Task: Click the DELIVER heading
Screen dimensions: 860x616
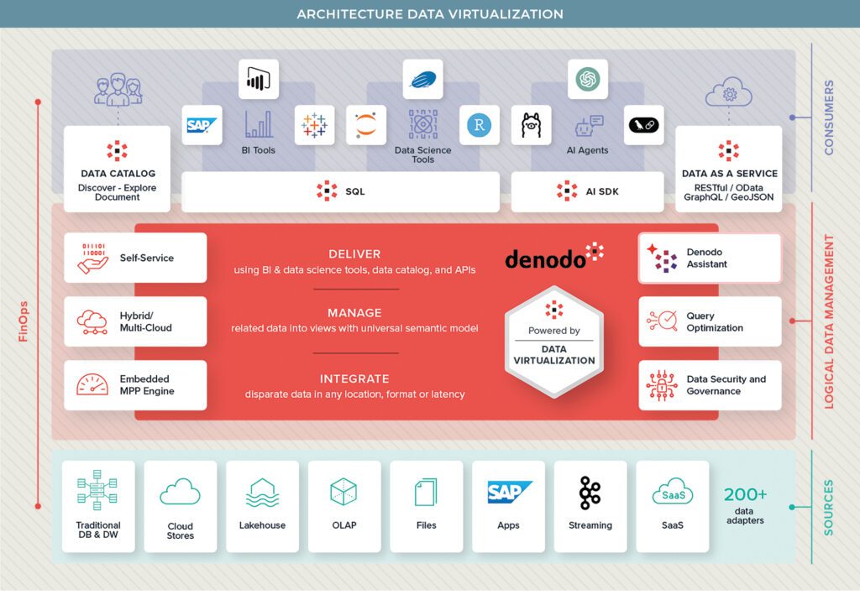Action: (354, 254)
